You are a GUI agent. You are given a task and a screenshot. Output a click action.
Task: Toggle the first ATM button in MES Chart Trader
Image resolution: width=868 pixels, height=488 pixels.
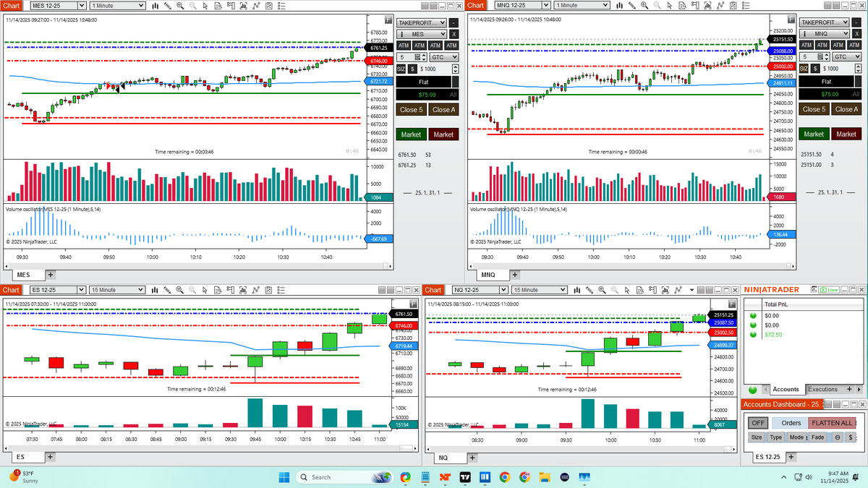tap(404, 46)
